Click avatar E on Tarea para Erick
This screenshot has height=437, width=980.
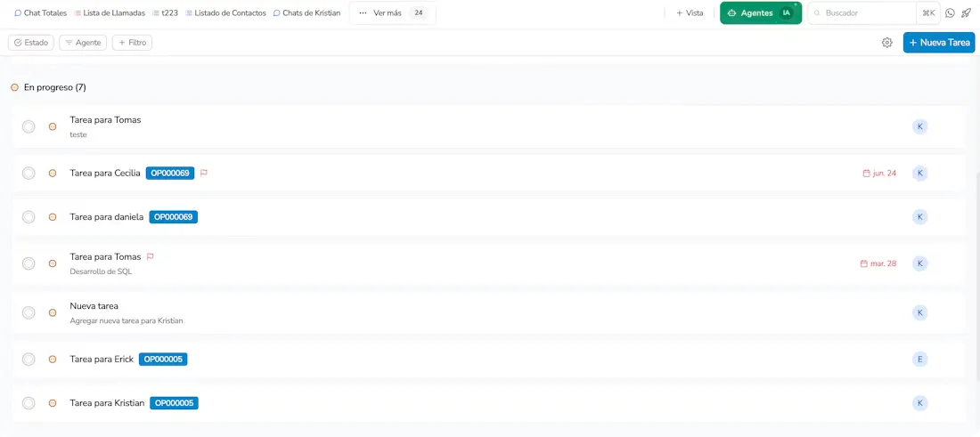(x=919, y=360)
